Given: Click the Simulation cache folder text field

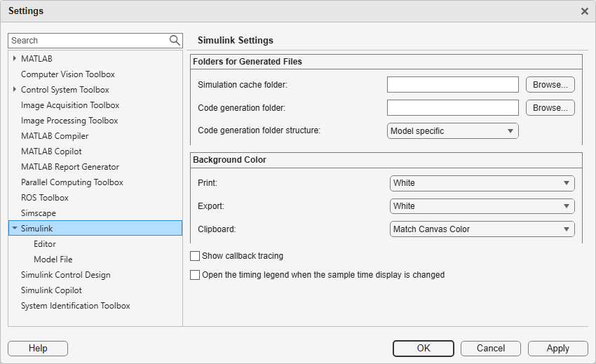Looking at the screenshot, I should 453,84.
